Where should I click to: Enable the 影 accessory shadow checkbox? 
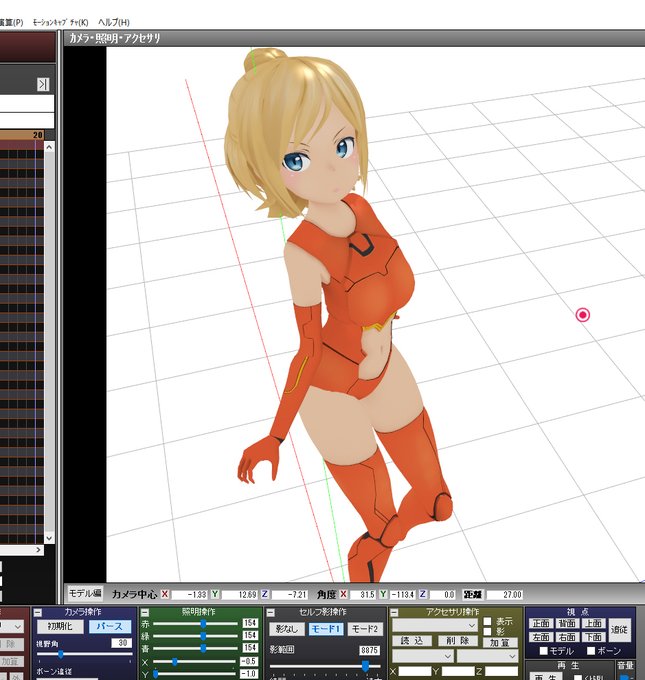488,631
